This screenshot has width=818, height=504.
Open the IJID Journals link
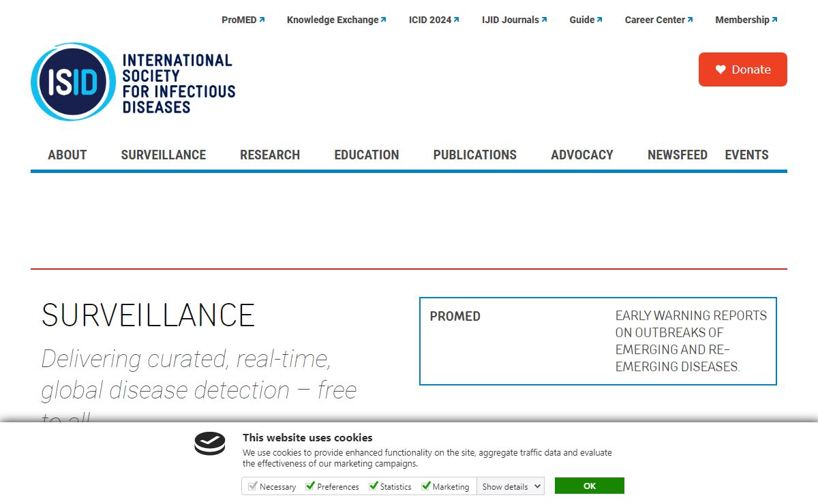[x=515, y=20]
